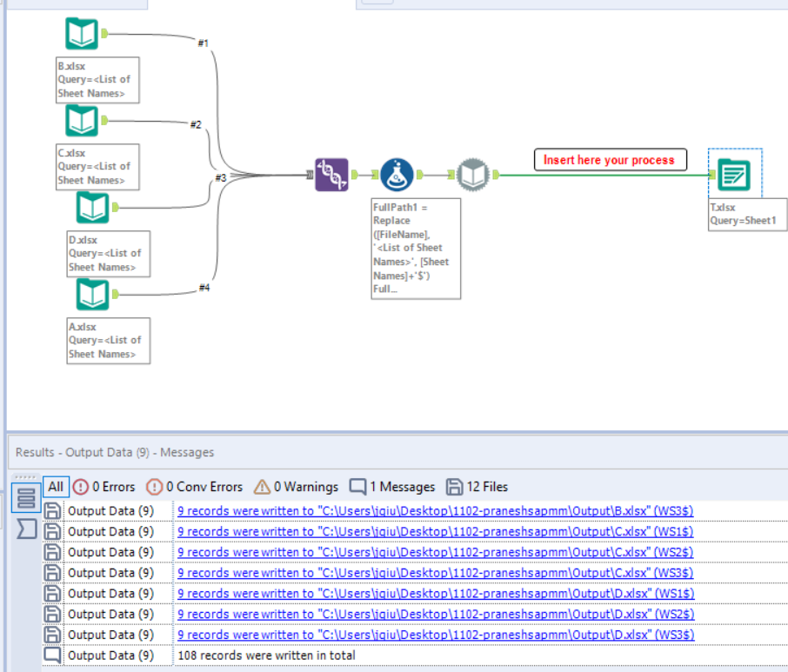Select the A.xlsx Input Data tool
The image size is (788, 672).
click(x=92, y=295)
